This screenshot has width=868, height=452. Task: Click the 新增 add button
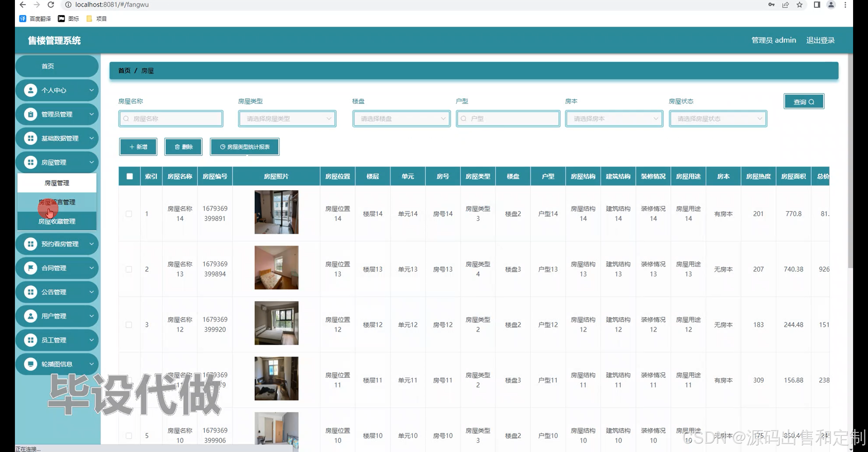coord(138,147)
